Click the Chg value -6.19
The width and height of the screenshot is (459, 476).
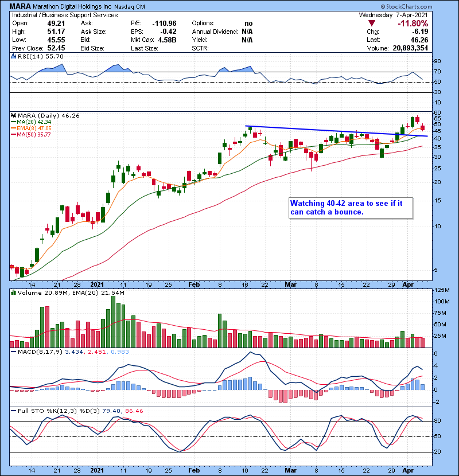click(420, 32)
